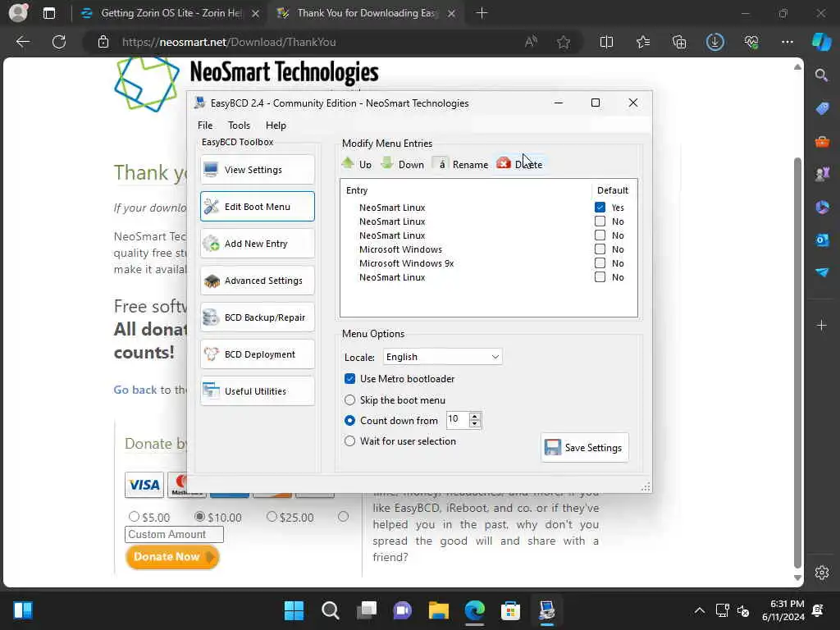Refresh the neosmart.net page
This screenshot has width=840, height=630.
[59, 42]
